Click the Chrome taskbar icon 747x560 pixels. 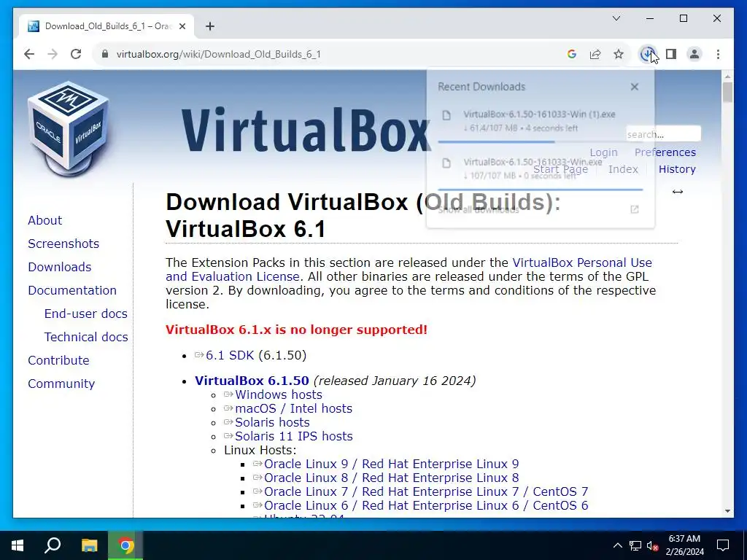tap(125, 545)
